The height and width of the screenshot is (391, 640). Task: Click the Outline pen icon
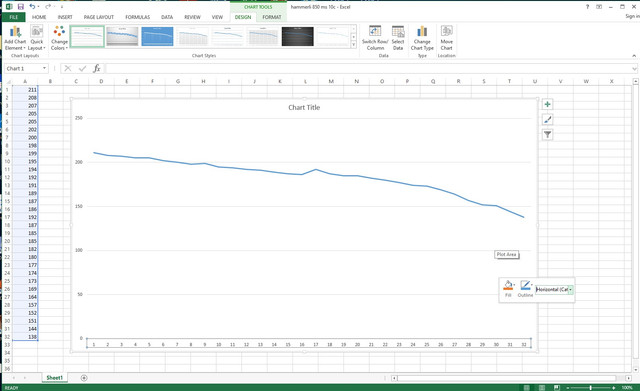point(524,285)
